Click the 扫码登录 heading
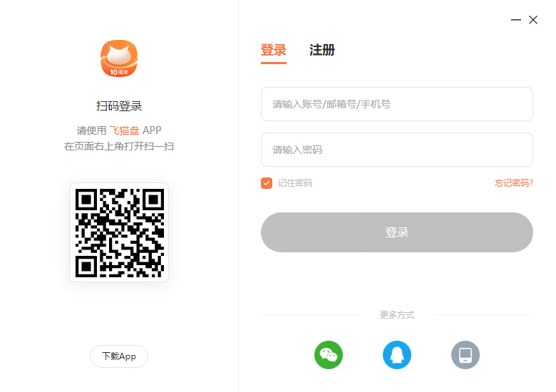The width and height of the screenshot is (556, 392). click(119, 106)
